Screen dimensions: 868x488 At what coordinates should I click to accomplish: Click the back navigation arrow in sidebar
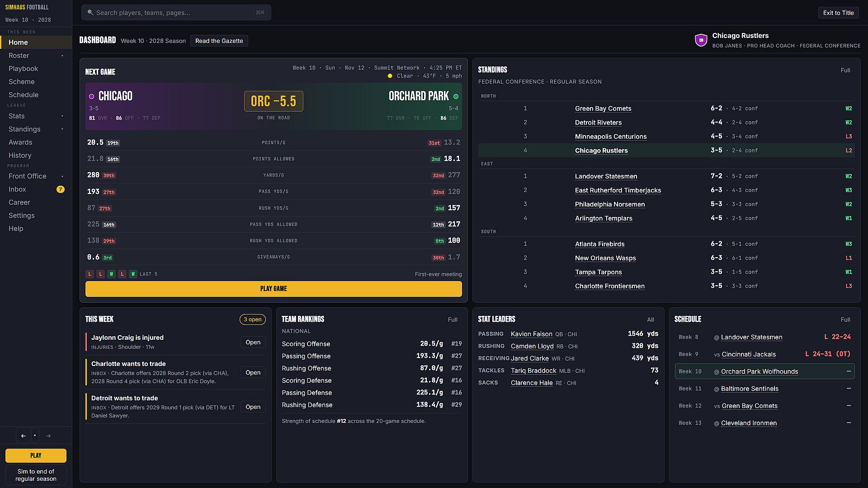(x=24, y=436)
